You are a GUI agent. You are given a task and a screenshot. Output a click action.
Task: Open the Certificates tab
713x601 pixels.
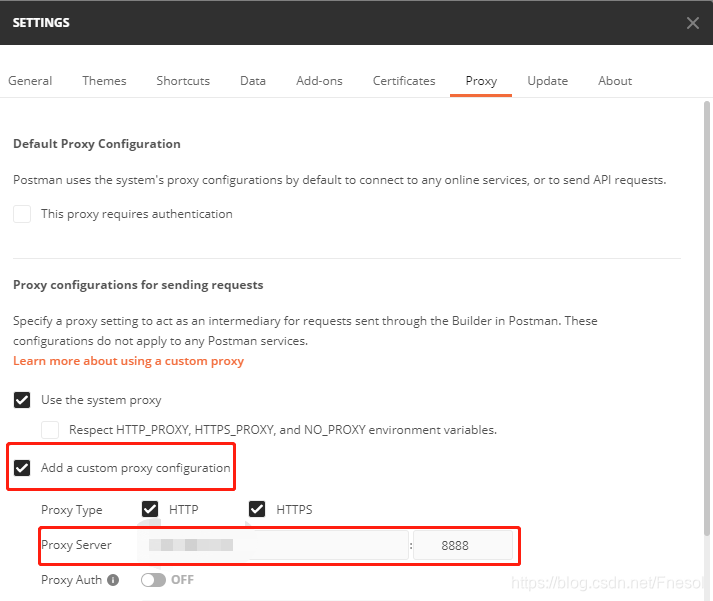pos(404,81)
